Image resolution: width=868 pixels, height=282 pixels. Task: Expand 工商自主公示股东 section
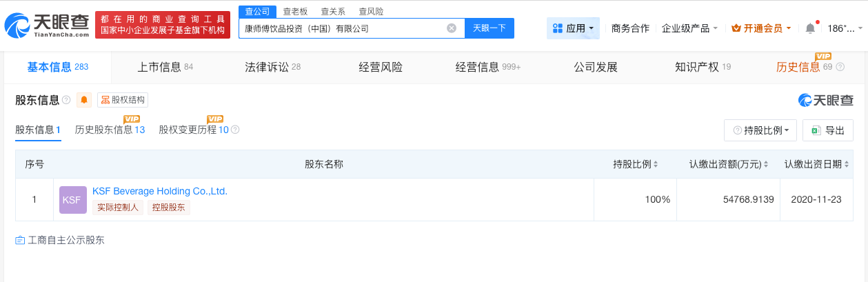(x=60, y=240)
